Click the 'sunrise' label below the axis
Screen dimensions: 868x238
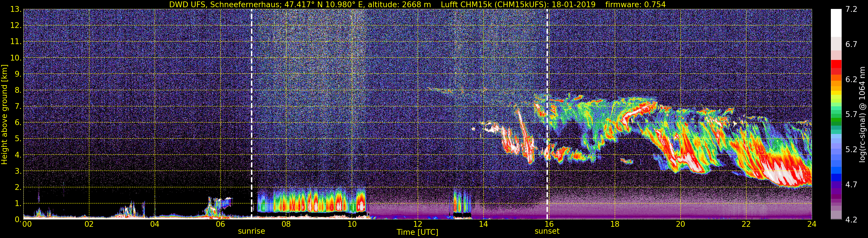251,231
